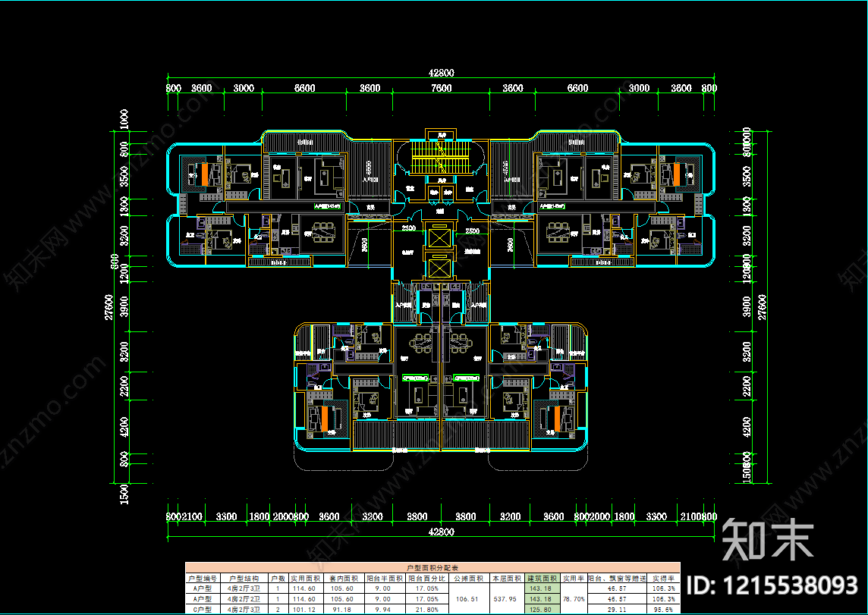Click the 7600 dimension text
This screenshot has height=615, width=868.
tap(441, 88)
